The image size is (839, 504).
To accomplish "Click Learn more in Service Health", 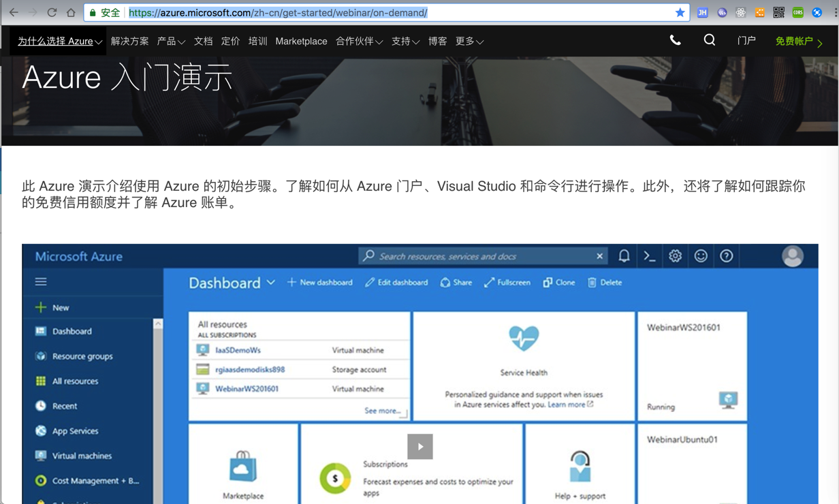I will 570,405.
